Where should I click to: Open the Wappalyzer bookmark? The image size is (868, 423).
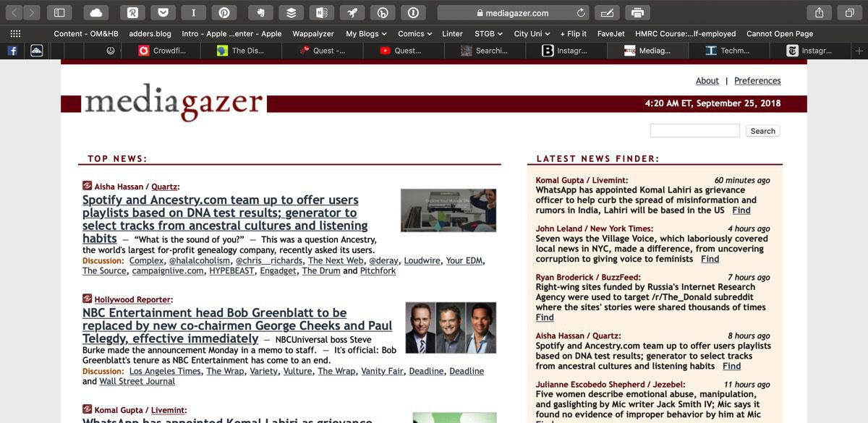314,33
